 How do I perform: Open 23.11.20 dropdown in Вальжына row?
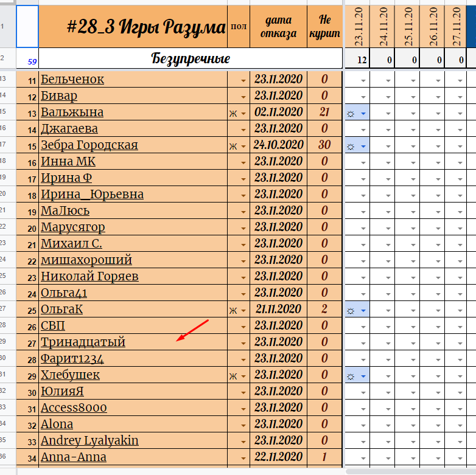[363, 114]
